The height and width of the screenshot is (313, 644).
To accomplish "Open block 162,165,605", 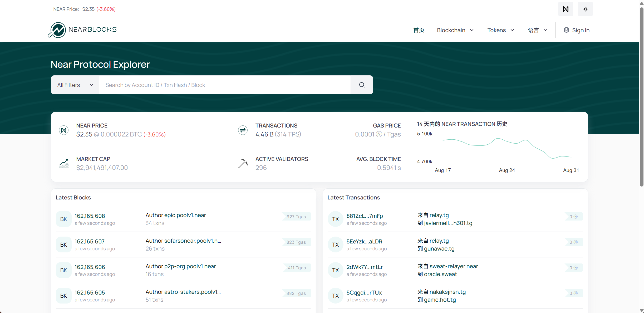I will [x=90, y=292].
